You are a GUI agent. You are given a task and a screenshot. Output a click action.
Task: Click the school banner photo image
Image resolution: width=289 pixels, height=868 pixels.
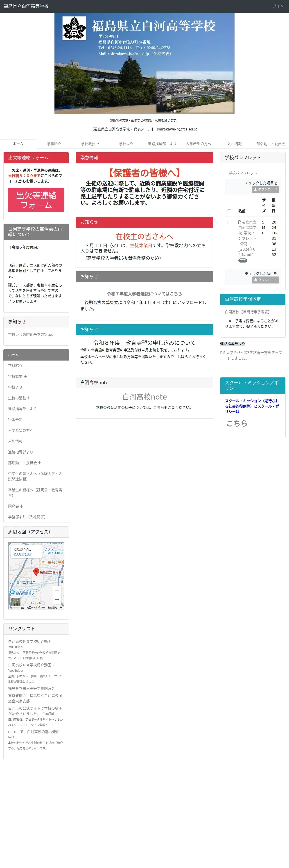tap(144, 63)
